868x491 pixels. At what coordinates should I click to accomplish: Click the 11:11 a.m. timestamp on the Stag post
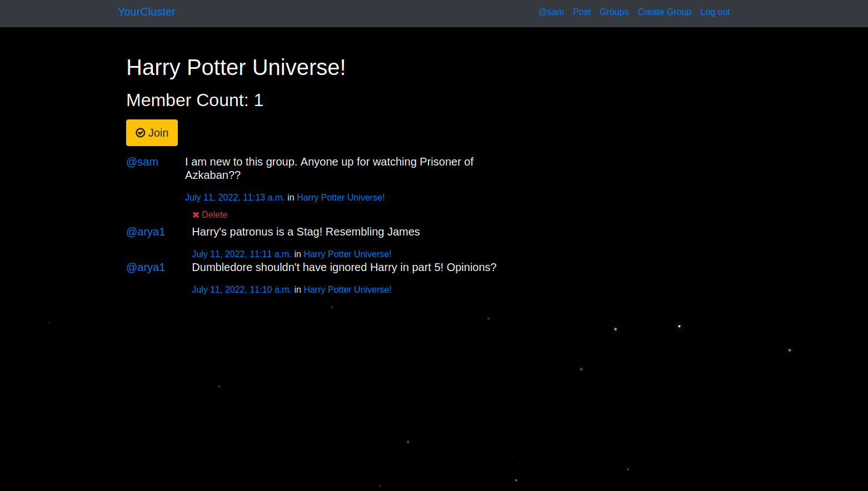(x=241, y=254)
